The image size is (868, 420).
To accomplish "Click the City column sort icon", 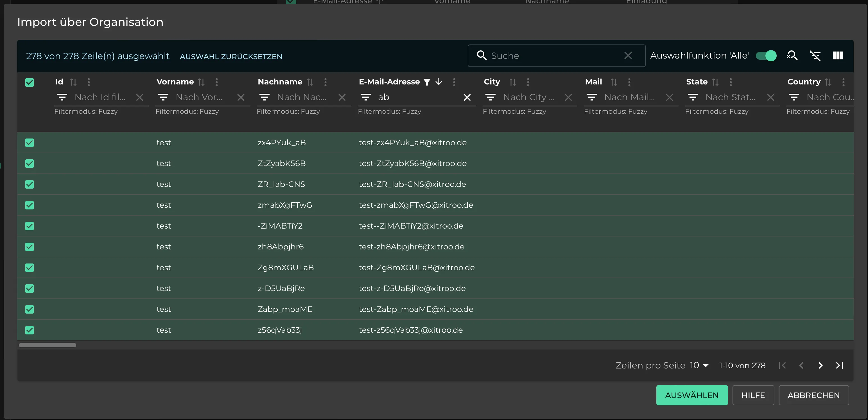I will [512, 81].
